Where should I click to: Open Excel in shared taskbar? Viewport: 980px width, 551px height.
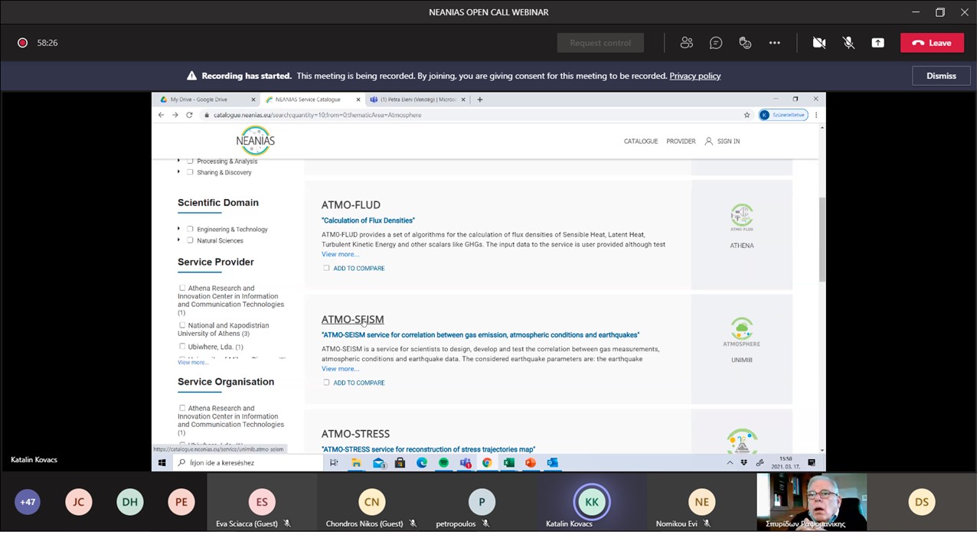[508, 463]
